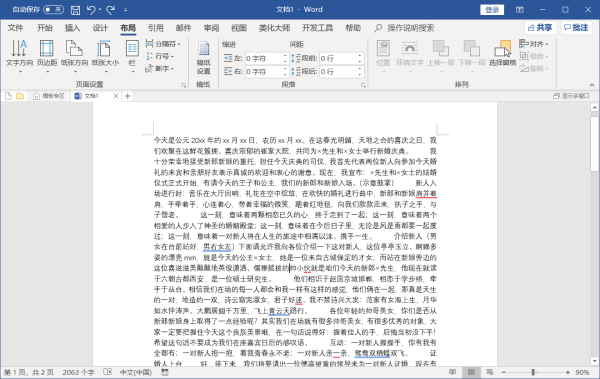Screen dimensions: 600x379
Task: Click the 右 indent spinner arrows
Action: (285, 72)
